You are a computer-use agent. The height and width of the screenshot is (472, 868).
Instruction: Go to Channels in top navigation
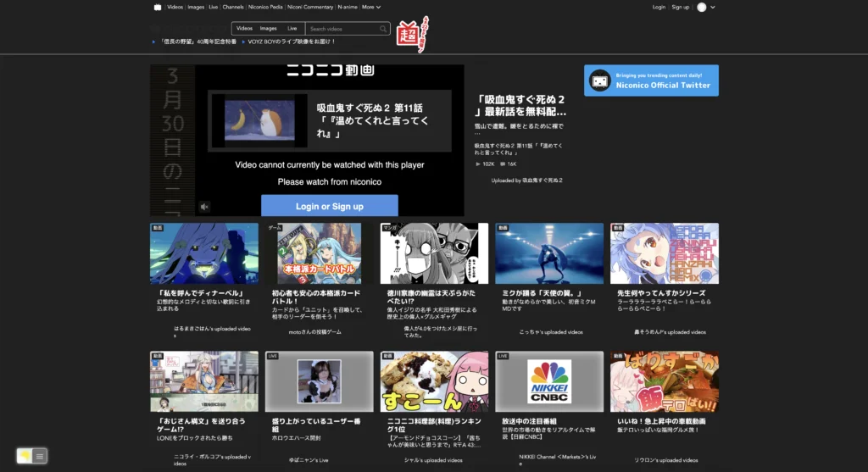coord(233,7)
